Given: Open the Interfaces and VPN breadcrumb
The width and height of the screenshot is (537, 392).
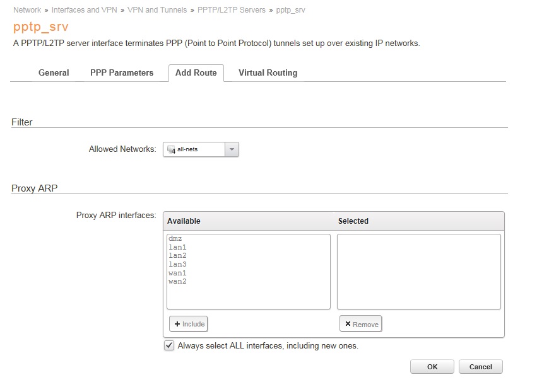Looking at the screenshot, I should (84, 10).
